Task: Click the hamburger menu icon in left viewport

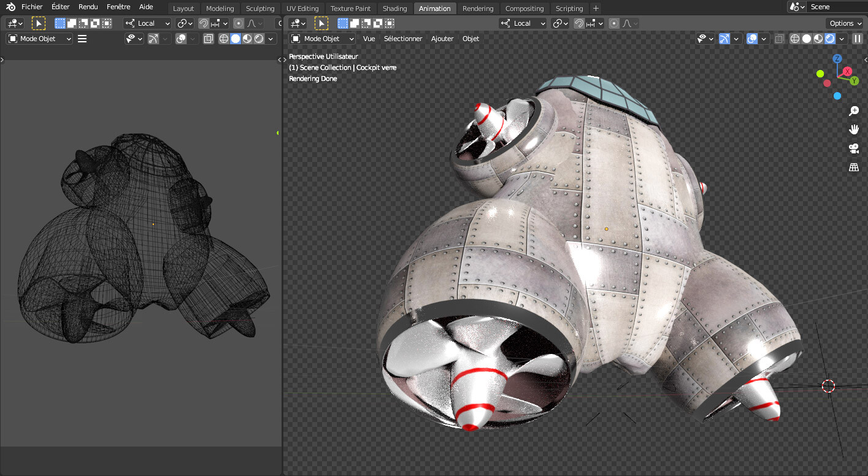Action: click(82, 39)
